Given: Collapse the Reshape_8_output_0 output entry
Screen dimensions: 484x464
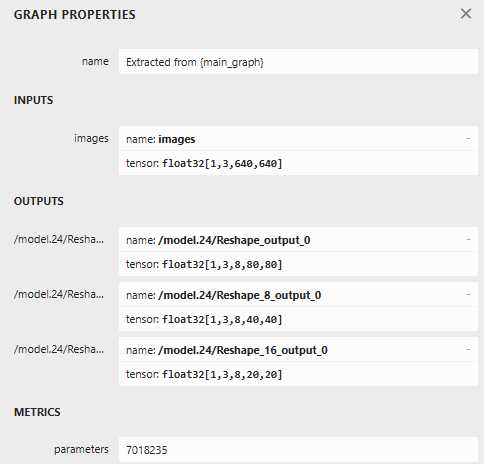Looking at the screenshot, I should coord(468,294).
